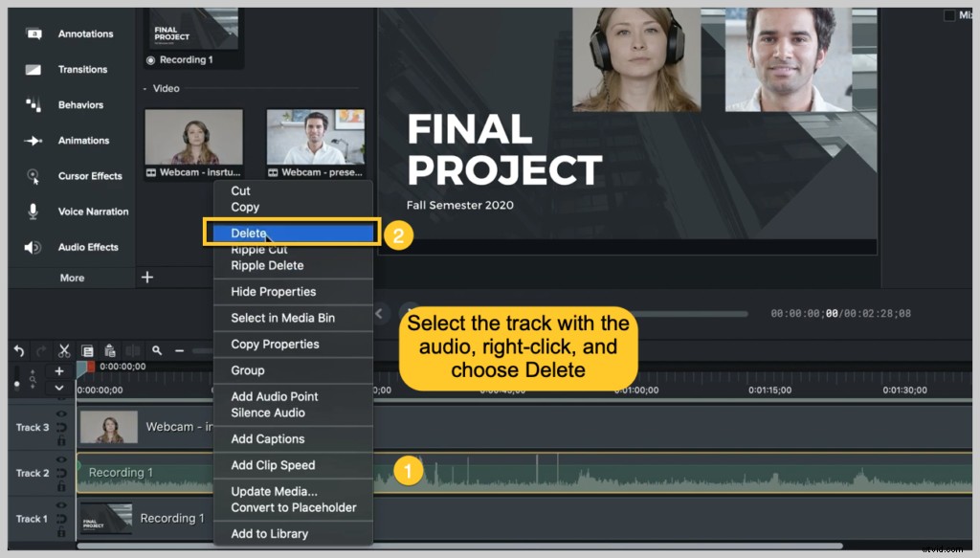980x558 pixels.
Task: Click the Undo arrow above the timeline
Action: pos(19,350)
